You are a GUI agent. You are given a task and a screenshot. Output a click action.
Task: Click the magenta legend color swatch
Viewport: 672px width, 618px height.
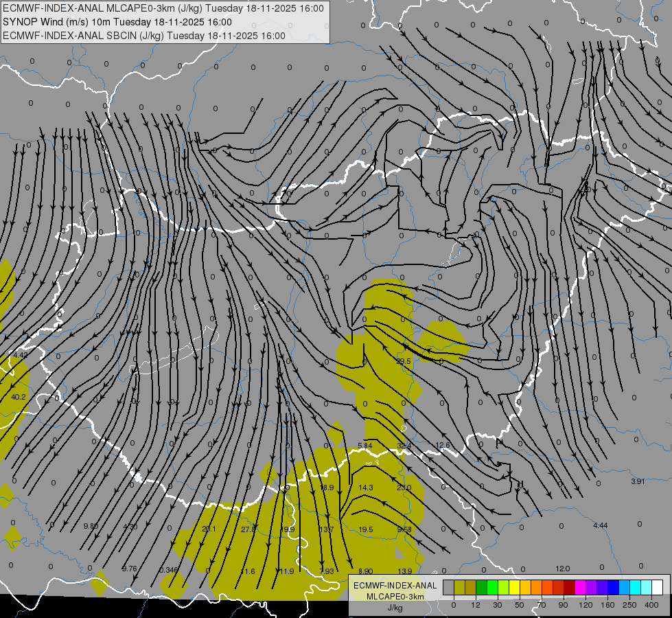coord(581,588)
